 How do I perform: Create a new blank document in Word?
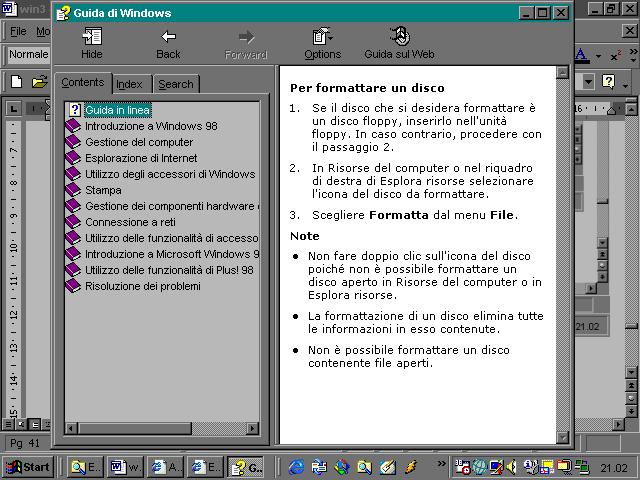(16, 82)
